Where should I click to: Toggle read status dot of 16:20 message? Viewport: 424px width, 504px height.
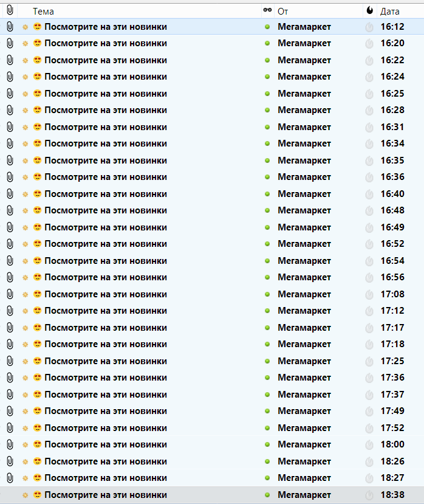click(x=267, y=43)
